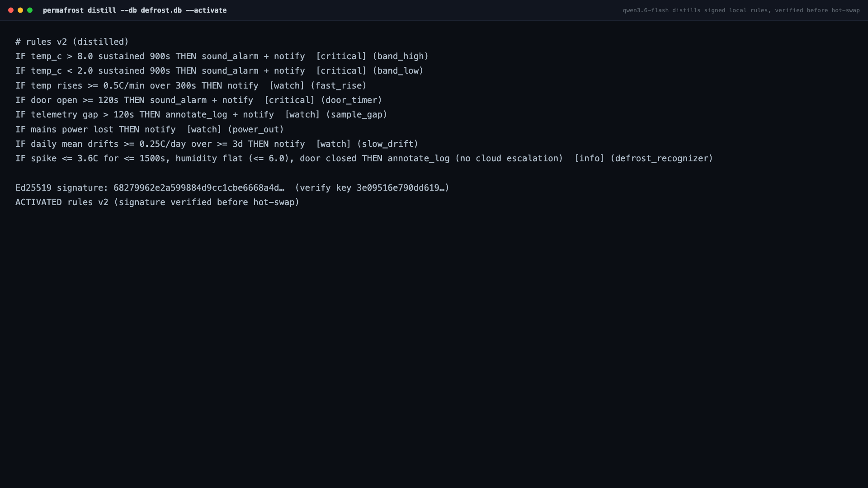Click the [info] severity label
Image resolution: width=868 pixels, height=488 pixels.
pyautogui.click(x=589, y=158)
